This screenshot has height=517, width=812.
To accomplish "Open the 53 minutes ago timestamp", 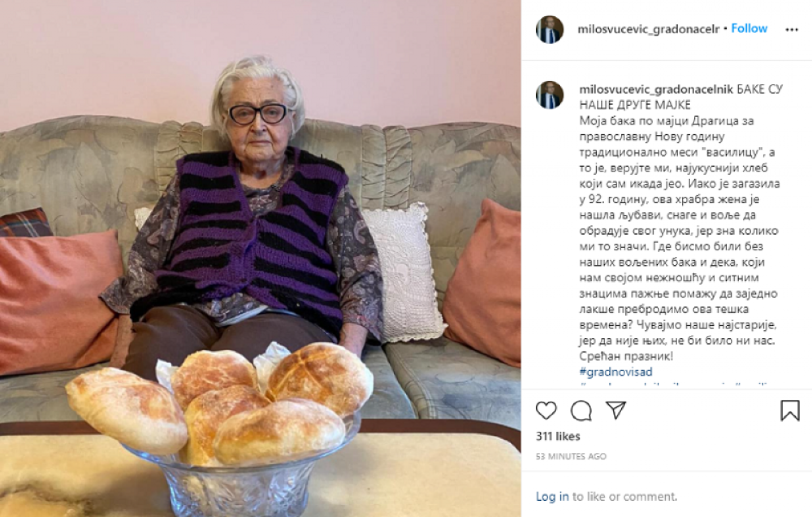I will pyautogui.click(x=571, y=456).
